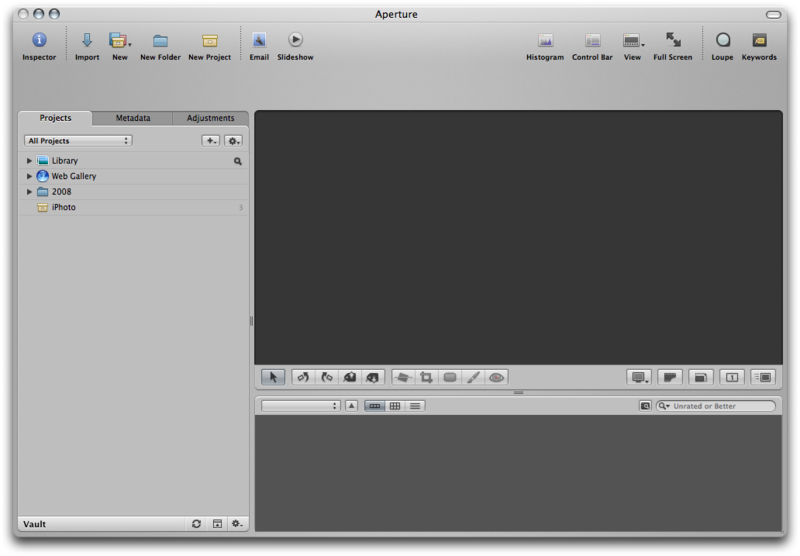Open the Vault gear action menu
This screenshot has width=800, height=556.
coord(237,524)
